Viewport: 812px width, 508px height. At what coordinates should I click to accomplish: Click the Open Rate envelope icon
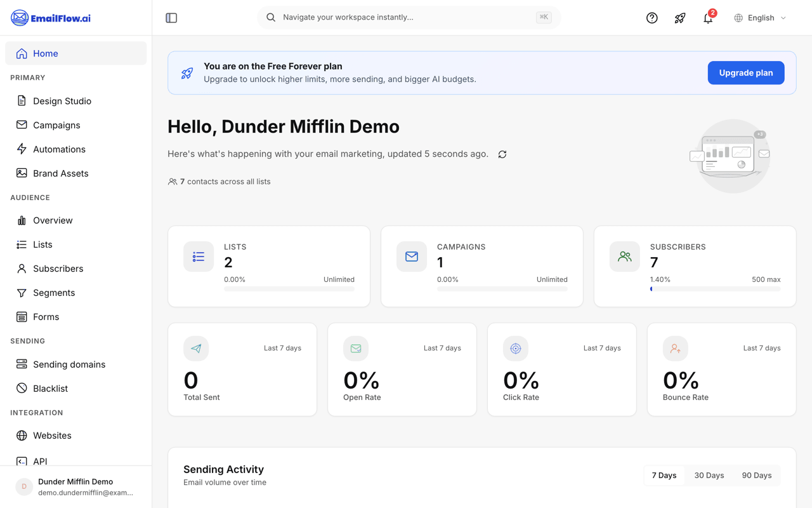[x=356, y=349]
